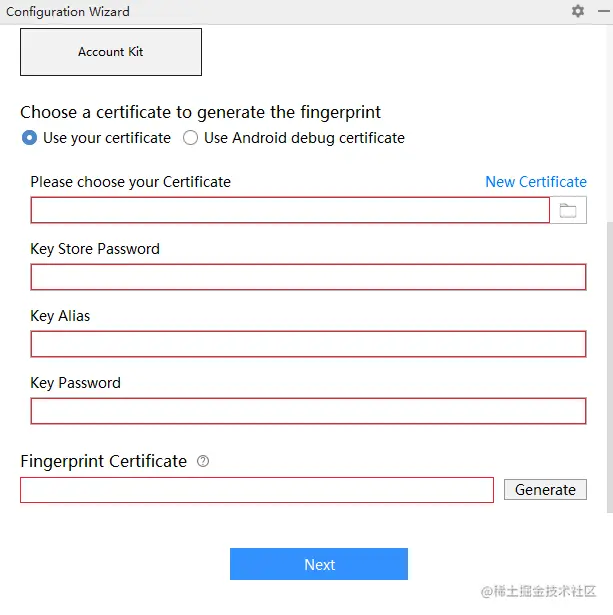Image resolution: width=613 pixels, height=615 pixels.
Task: Click the Account Kit button
Action: point(111,52)
